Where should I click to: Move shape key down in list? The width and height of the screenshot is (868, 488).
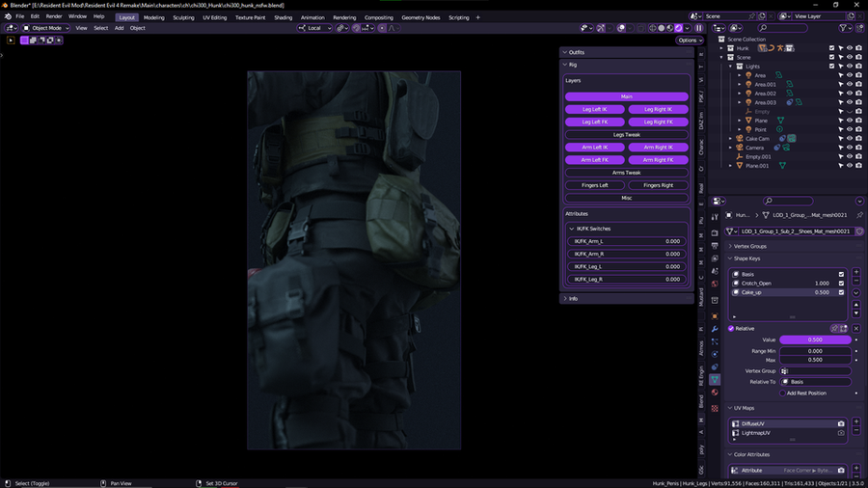pos(855,313)
